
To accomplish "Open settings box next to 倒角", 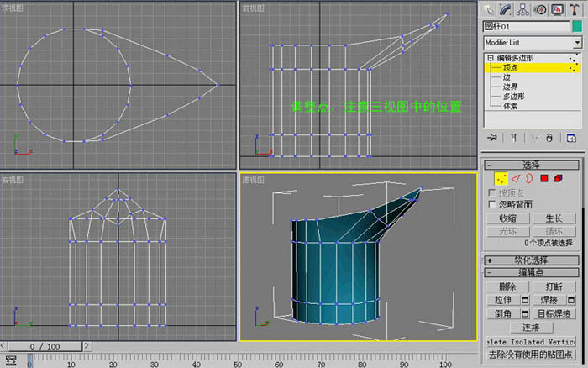I will 525,313.
